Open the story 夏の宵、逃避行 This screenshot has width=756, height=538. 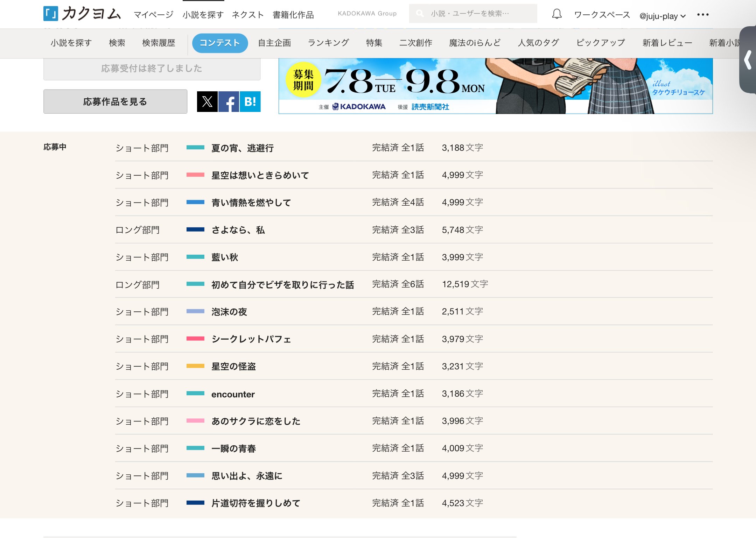coord(242,148)
